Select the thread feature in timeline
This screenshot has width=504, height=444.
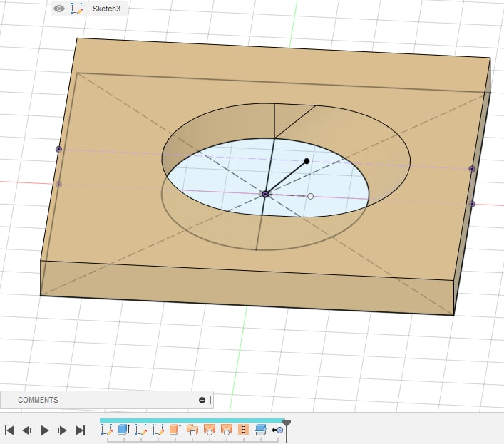point(243,430)
